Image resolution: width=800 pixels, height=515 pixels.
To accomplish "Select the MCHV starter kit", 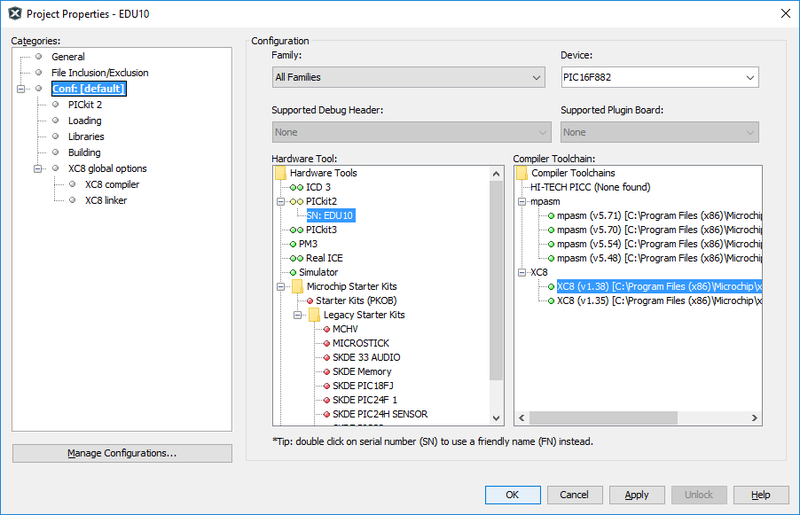I will 345,329.
